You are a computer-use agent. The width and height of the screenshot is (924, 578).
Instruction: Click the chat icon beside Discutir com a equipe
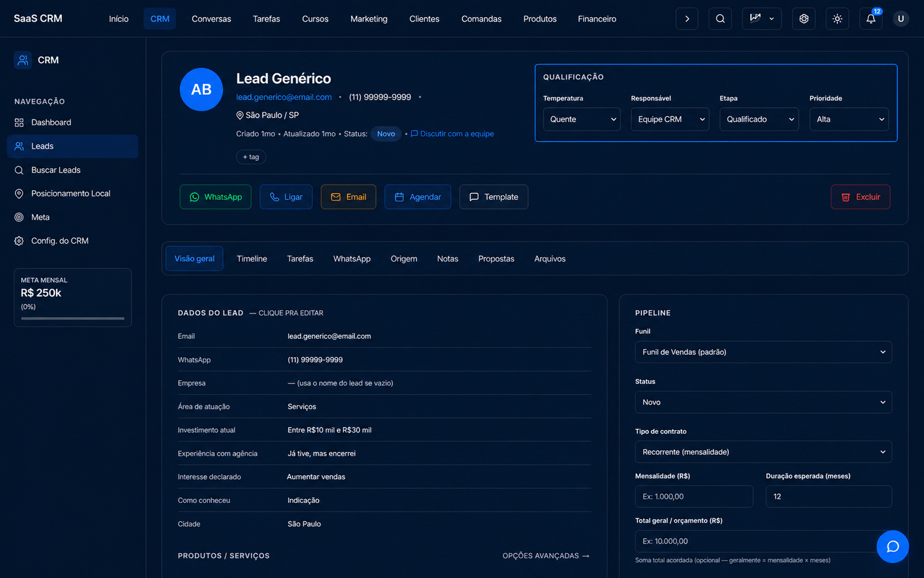pyautogui.click(x=414, y=134)
